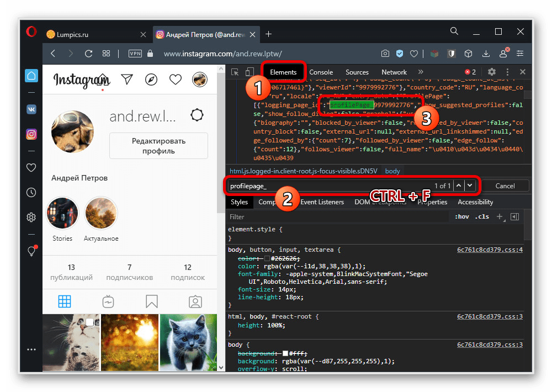Click the styles Filter input field
Viewport: 552px width, 392px height.
pyautogui.click(x=337, y=216)
